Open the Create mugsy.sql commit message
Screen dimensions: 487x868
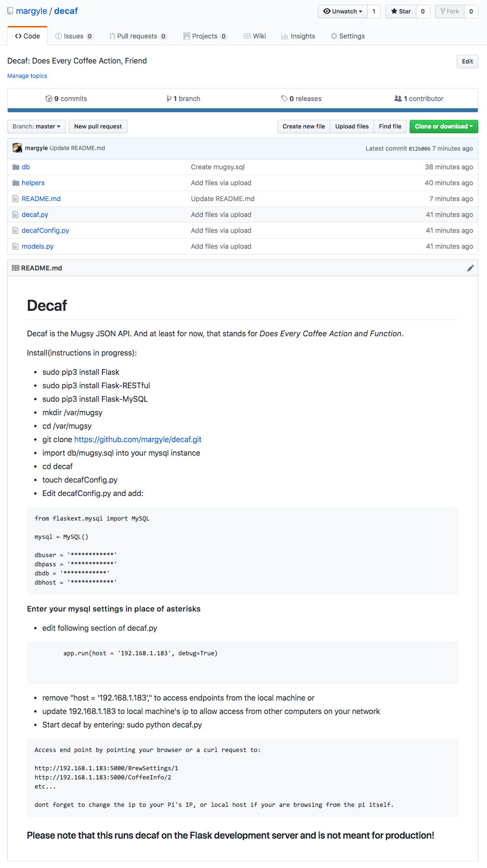point(218,167)
